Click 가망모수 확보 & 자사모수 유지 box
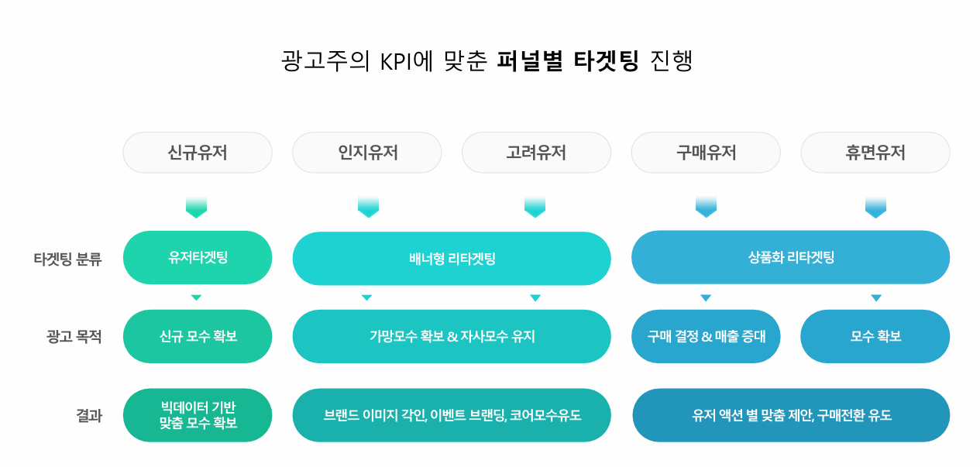980x467 pixels. pos(452,336)
